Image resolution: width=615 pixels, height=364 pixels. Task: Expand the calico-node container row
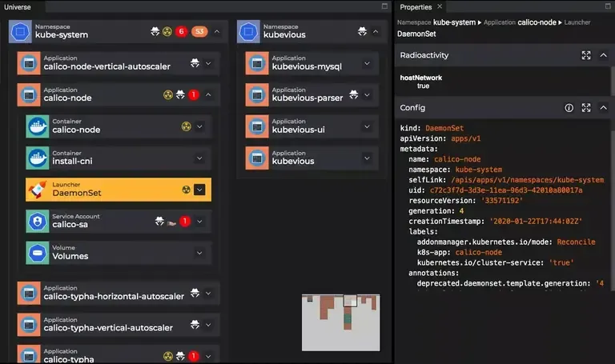tap(199, 126)
